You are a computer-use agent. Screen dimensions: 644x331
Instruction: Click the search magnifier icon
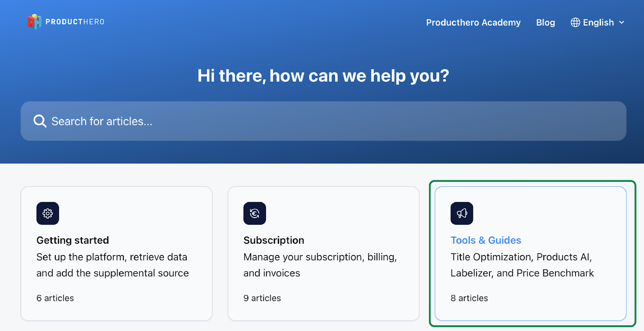40,121
